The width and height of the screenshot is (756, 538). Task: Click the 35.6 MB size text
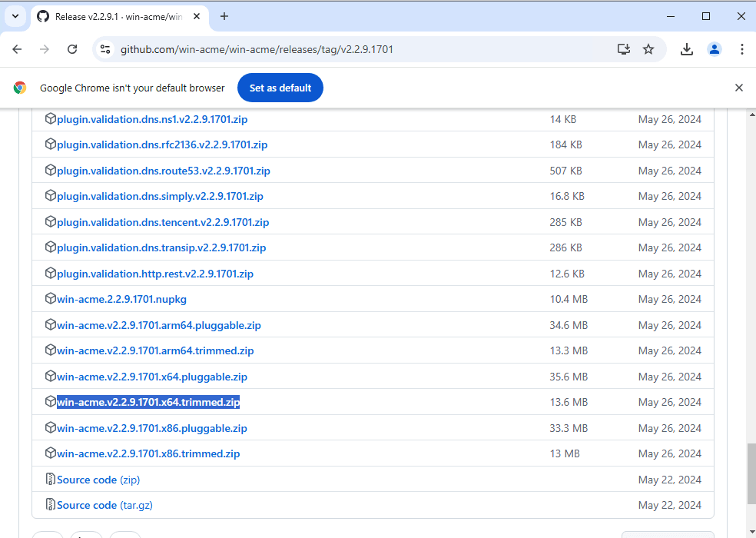coord(569,377)
